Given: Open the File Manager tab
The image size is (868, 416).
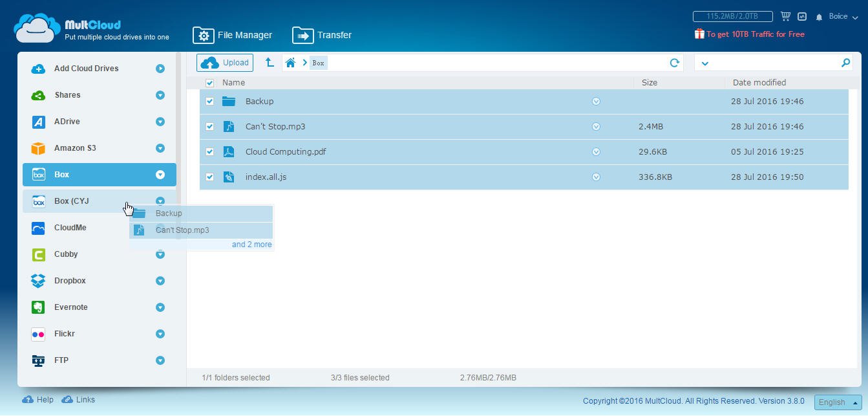Looking at the screenshot, I should click(x=233, y=35).
